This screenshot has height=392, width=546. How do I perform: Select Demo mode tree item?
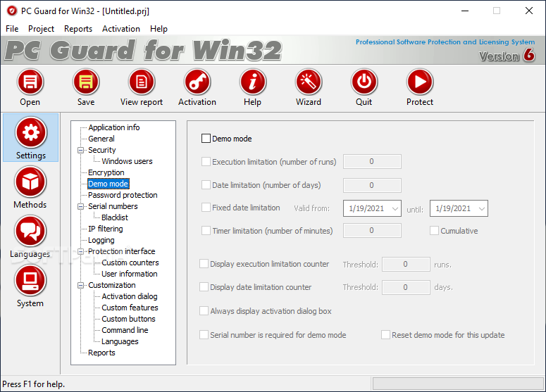pos(108,184)
